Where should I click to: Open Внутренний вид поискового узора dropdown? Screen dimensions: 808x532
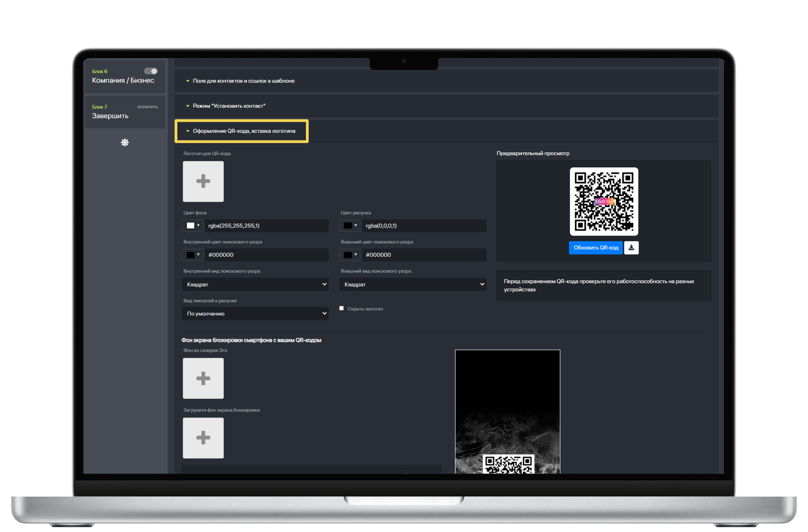point(255,284)
